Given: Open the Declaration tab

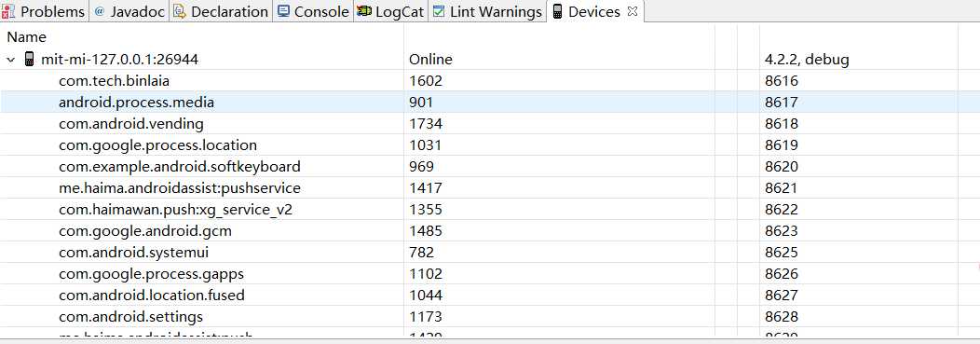Looking at the screenshot, I should [x=222, y=11].
